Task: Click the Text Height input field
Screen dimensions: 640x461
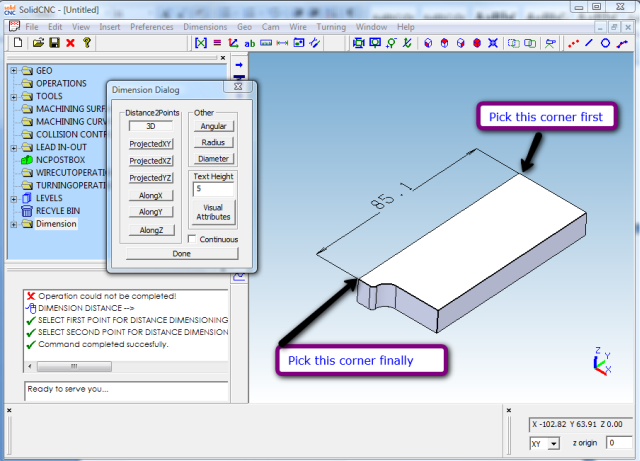Action: [x=214, y=188]
